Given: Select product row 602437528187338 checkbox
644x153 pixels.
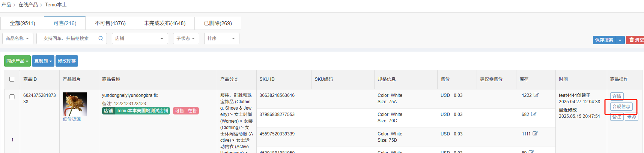Looking at the screenshot, I should pos(12,97).
